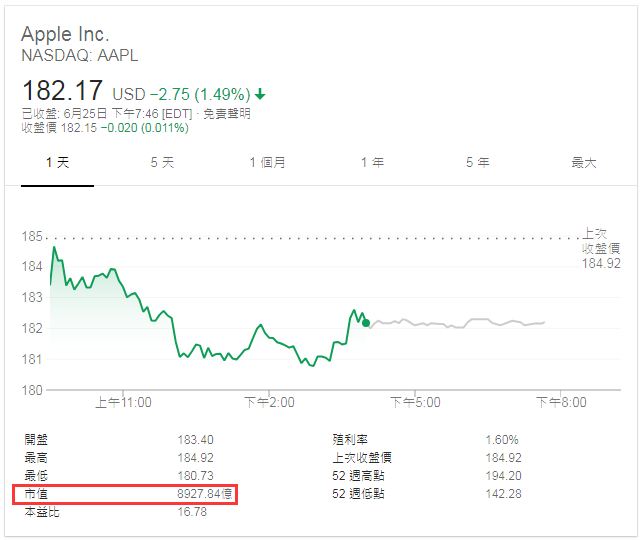The height and width of the screenshot is (540, 640).
Task: Select the 1 天 time range tab
Action: click(58, 163)
